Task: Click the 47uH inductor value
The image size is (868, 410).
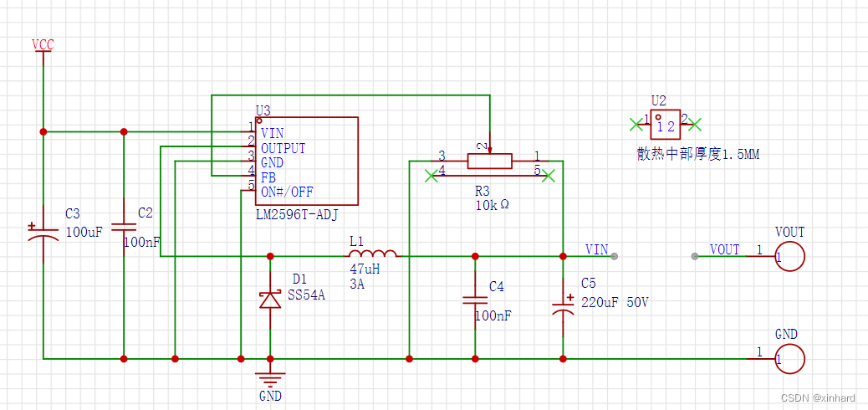Action: click(x=365, y=269)
